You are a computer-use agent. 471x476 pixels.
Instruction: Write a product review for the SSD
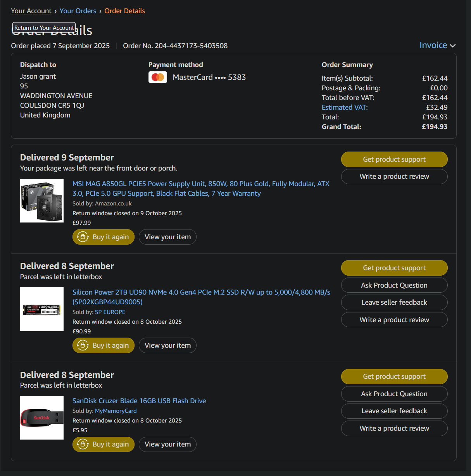tap(394, 320)
